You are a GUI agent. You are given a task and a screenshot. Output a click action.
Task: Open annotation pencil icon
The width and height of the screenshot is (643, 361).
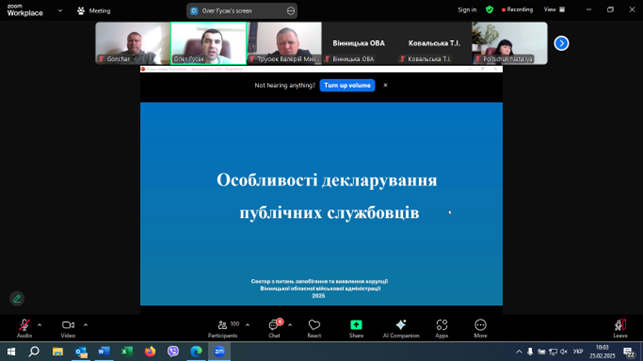pyautogui.click(x=17, y=299)
